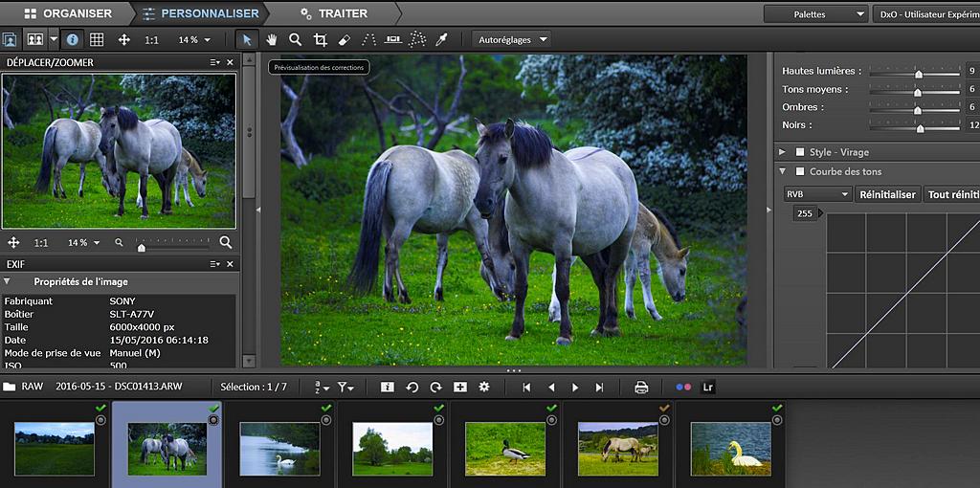
Task: Adjust the Hautes lumières slider
Action: 914,74
